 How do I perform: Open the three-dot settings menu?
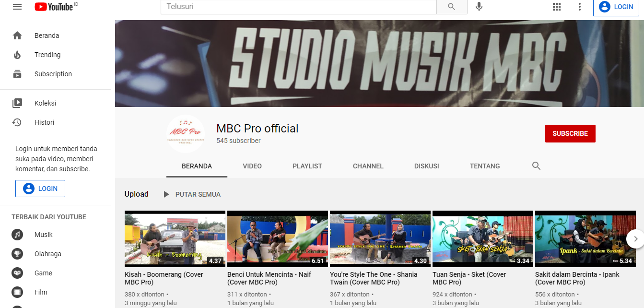[x=580, y=7]
